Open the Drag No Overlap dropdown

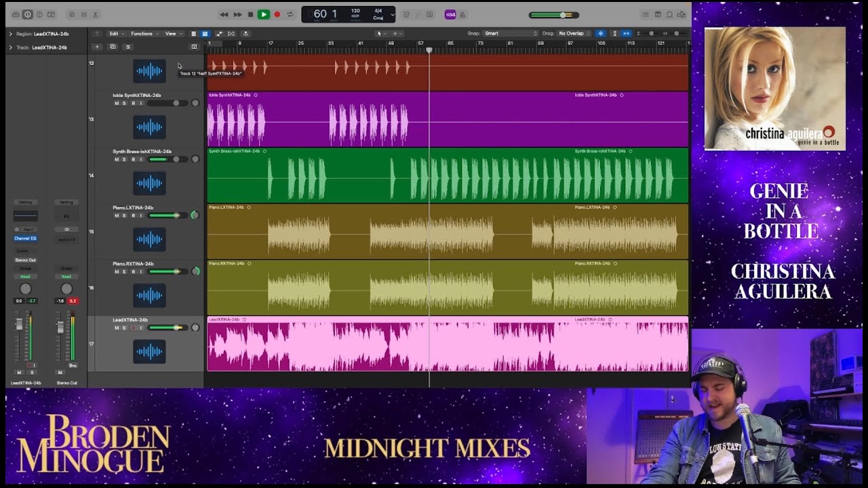pyautogui.click(x=574, y=33)
